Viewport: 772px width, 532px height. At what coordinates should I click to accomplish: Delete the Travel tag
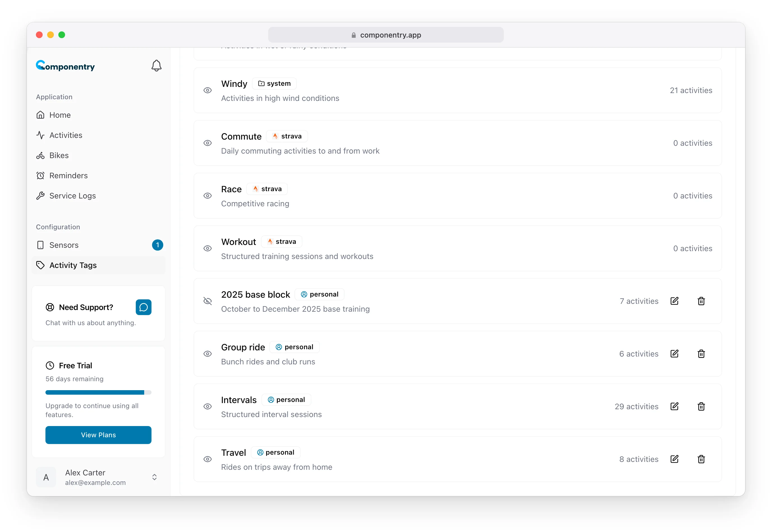tap(701, 459)
